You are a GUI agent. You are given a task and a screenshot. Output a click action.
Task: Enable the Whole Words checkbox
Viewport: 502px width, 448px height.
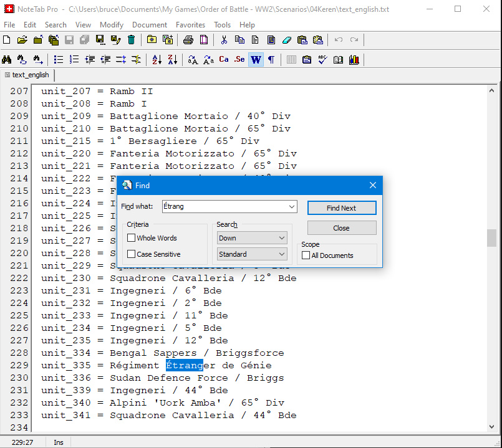click(x=132, y=238)
